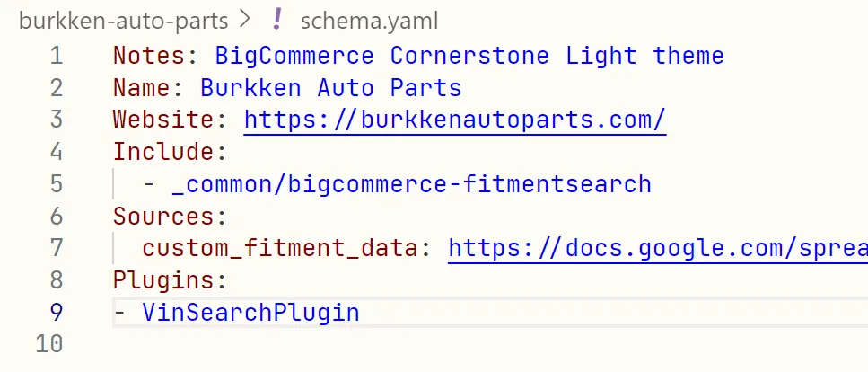Click the YAML file type exclamation icon
The image size is (868, 372).
(x=277, y=19)
